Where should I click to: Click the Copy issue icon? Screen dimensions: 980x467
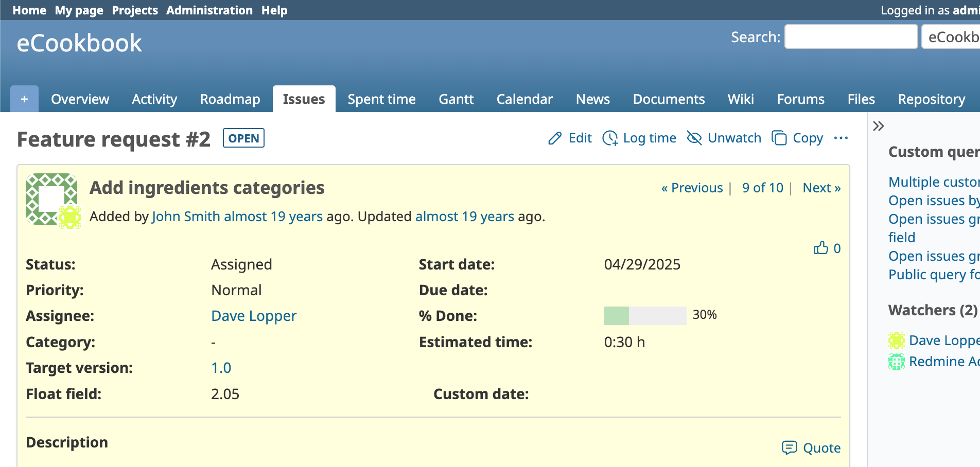tap(779, 138)
